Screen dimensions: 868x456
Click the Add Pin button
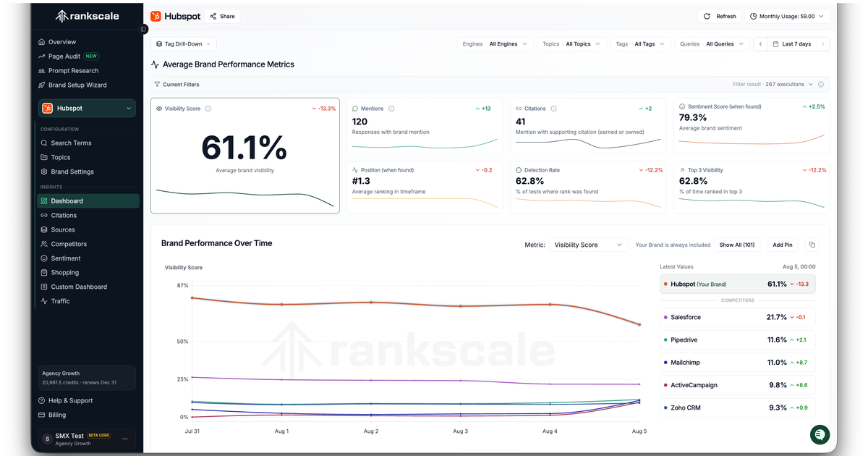[783, 245]
